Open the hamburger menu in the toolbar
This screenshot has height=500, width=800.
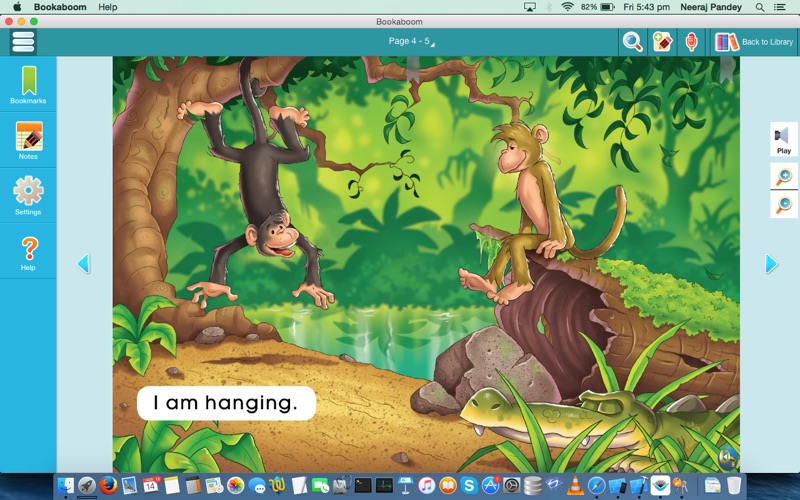(23, 42)
